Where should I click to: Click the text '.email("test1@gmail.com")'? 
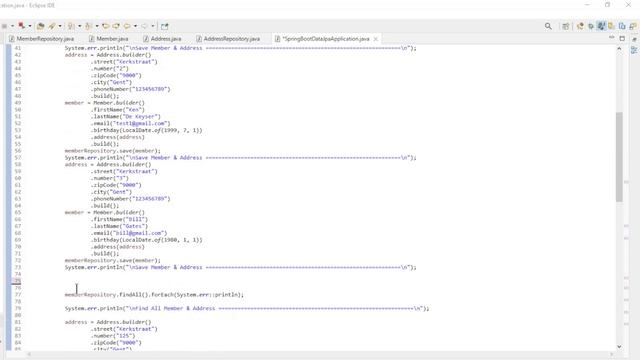(x=131, y=123)
